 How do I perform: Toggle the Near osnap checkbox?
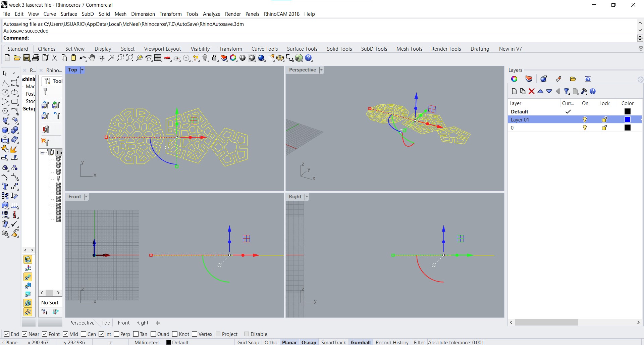coord(24,334)
